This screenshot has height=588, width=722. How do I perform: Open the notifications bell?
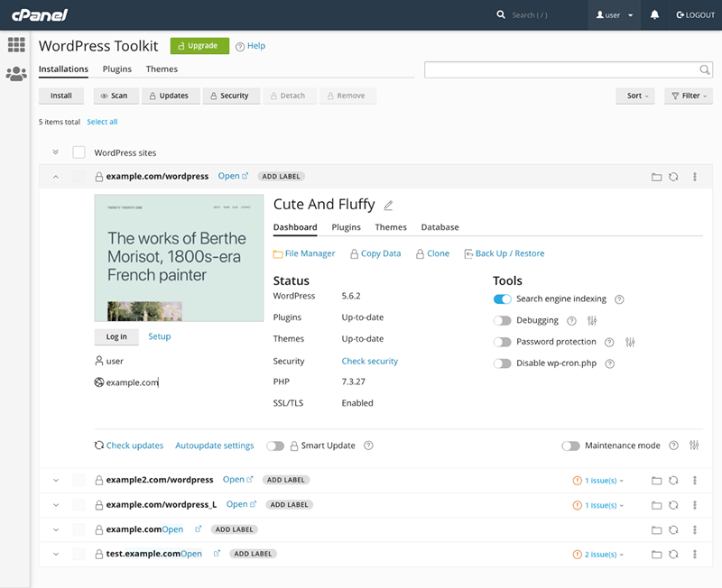pos(654,15)
